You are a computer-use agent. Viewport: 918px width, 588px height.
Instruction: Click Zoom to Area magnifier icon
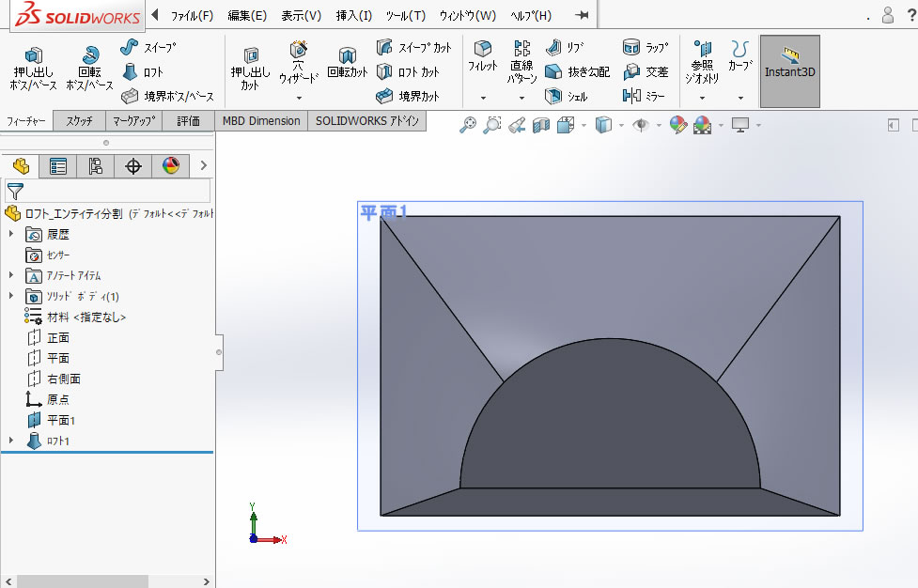pos(491,125)
